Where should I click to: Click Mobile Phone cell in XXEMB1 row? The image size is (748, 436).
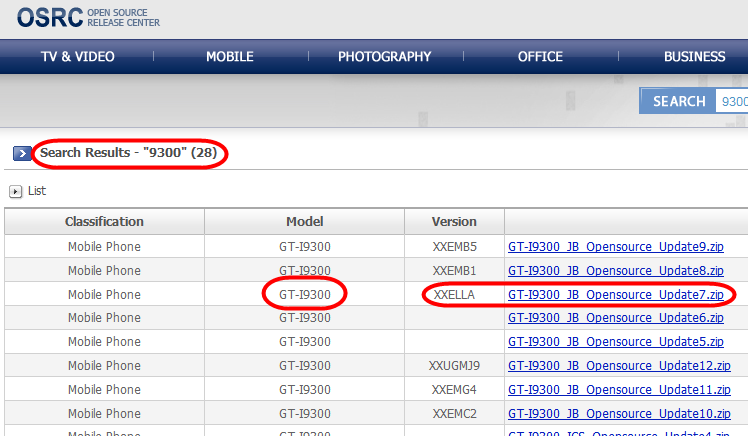tap(104, 270)
